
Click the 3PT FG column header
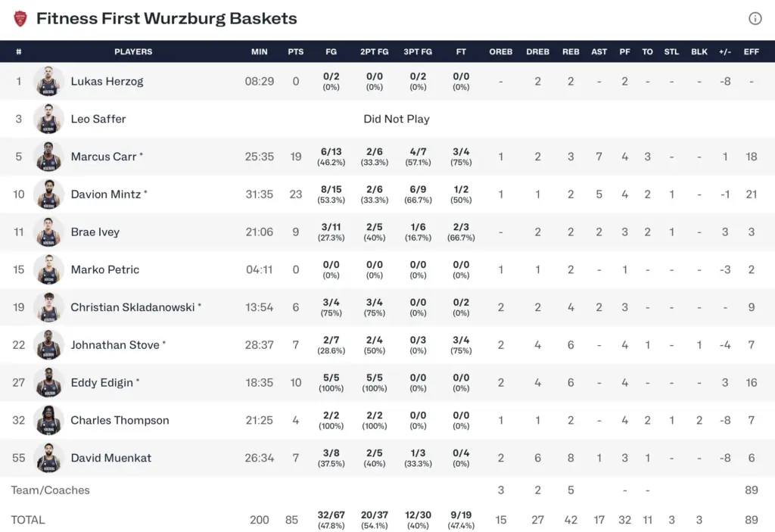(418, 51)
